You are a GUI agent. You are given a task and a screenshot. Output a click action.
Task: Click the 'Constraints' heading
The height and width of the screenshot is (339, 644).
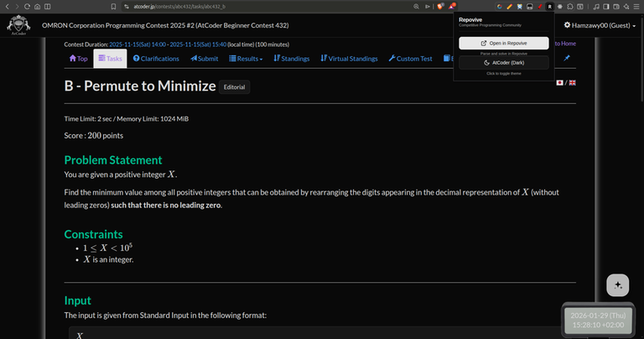pyautogui.click(x=93, y=234)
